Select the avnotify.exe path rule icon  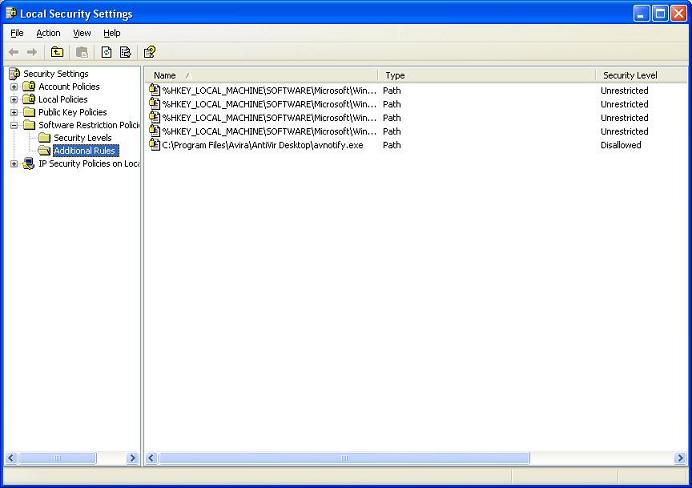(x=154, y=145)
